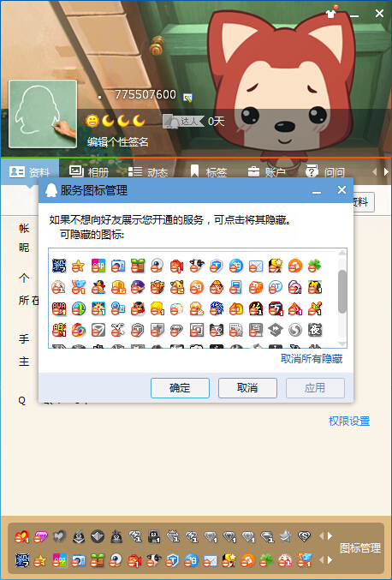This screenshot has height=580, width=392.
Task: Click the icon list scrollbar's down arrow
Action: coord(342,344)
